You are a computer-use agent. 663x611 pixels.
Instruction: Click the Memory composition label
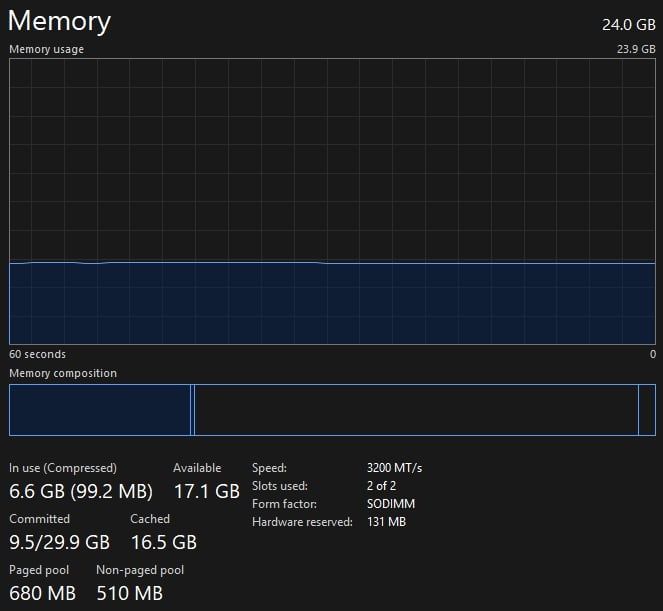pos(63,373)
